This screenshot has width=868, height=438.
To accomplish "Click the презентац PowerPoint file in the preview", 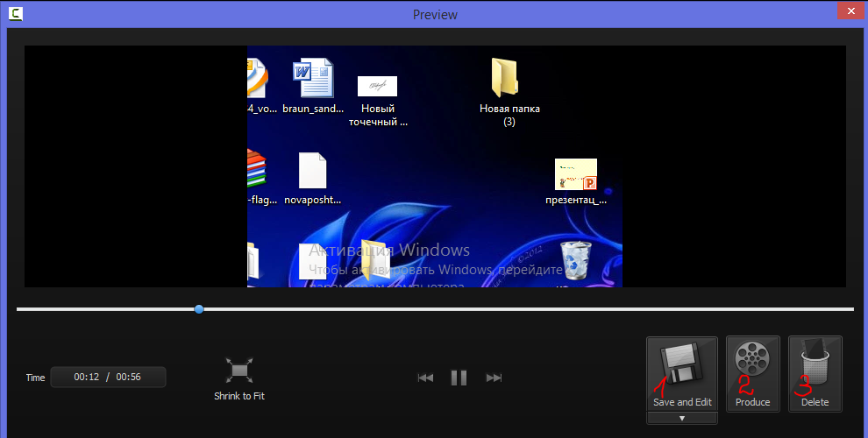I will [576, 181].
